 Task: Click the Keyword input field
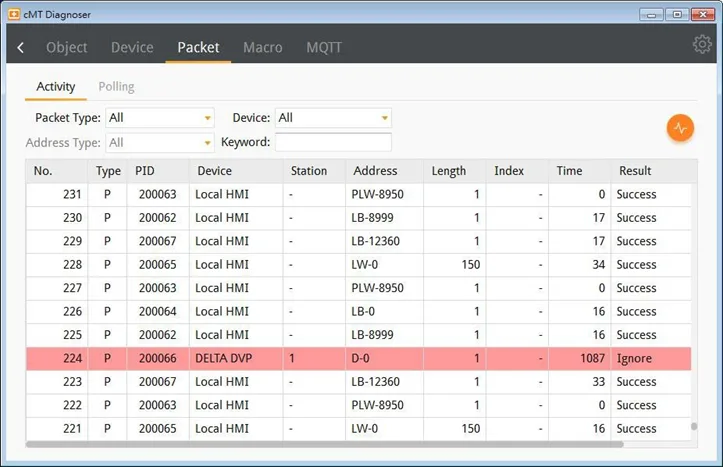pos(333,142)
